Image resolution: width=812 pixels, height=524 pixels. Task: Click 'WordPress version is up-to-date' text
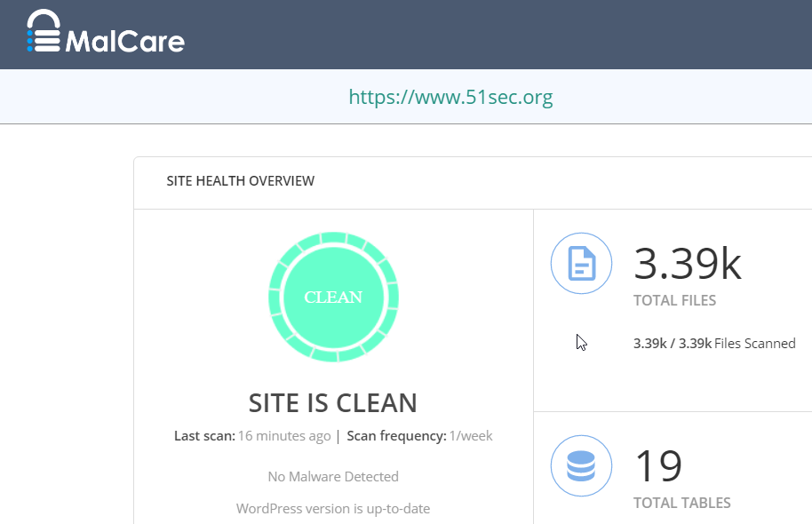(333, 509)
